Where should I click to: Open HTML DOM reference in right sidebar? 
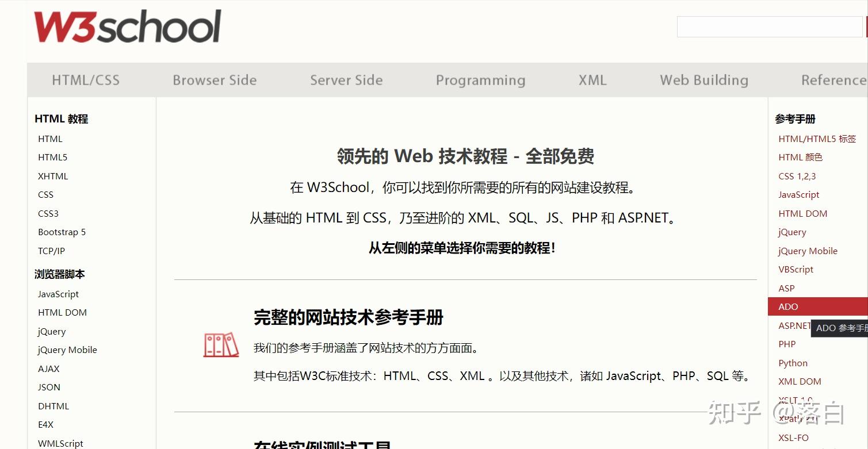803,213
